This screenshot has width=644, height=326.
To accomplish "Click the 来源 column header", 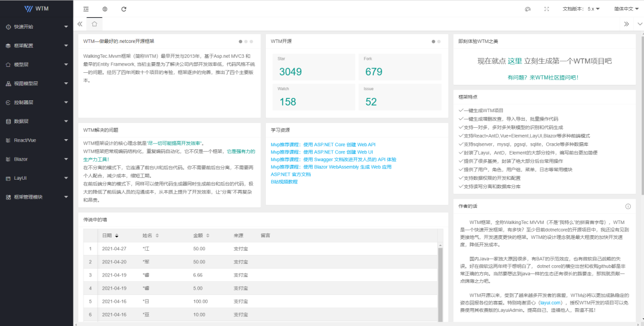I will point(238,236).
